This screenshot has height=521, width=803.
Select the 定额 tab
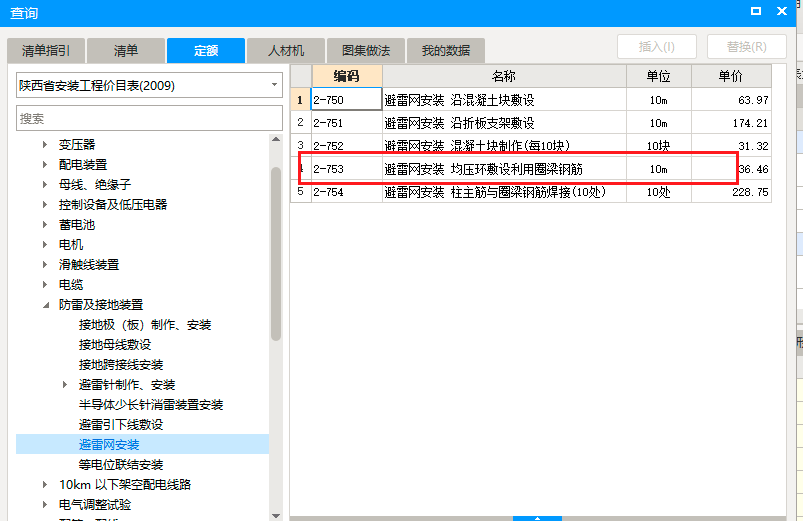(206, 51)
